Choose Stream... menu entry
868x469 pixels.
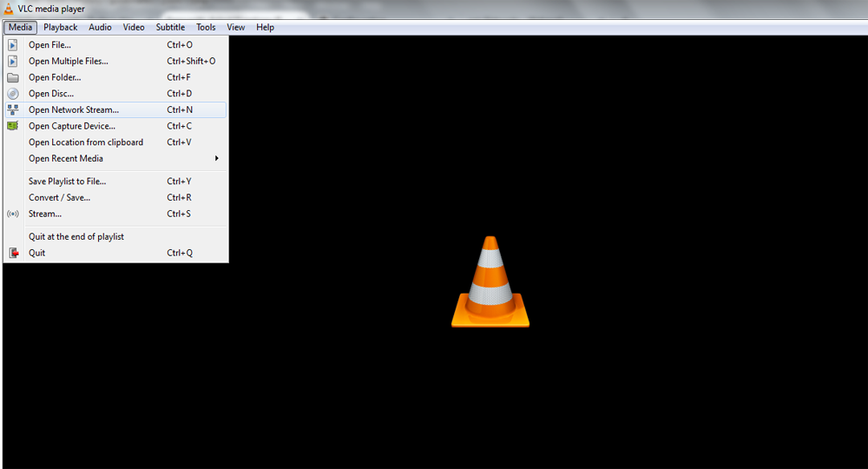(x=115, y=214)
